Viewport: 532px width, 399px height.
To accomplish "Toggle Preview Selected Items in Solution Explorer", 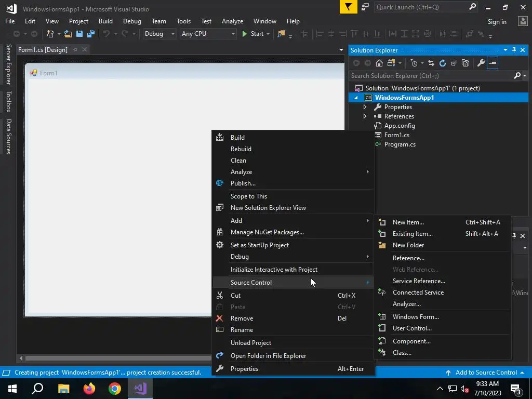I will click(x=493, y=63).
